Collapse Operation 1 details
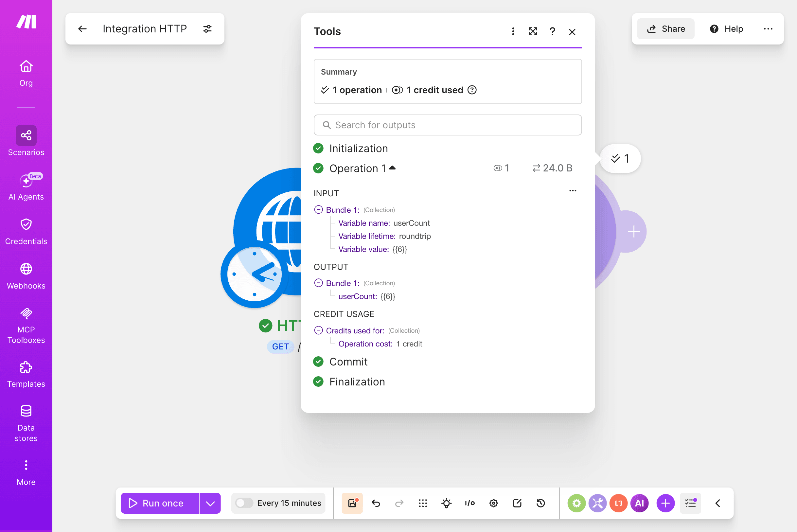The width and height of the screenshot is (797, 532). (x=392, y=168)
